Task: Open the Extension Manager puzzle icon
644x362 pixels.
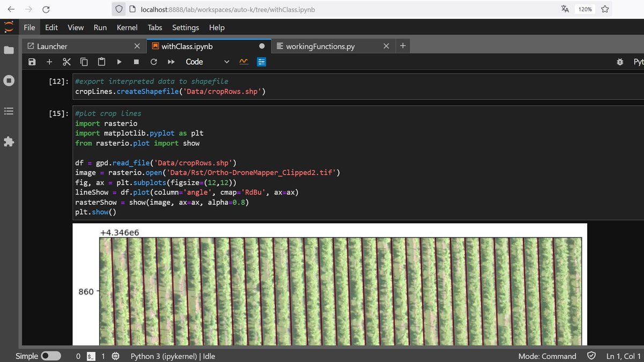Action: [9, 142]
